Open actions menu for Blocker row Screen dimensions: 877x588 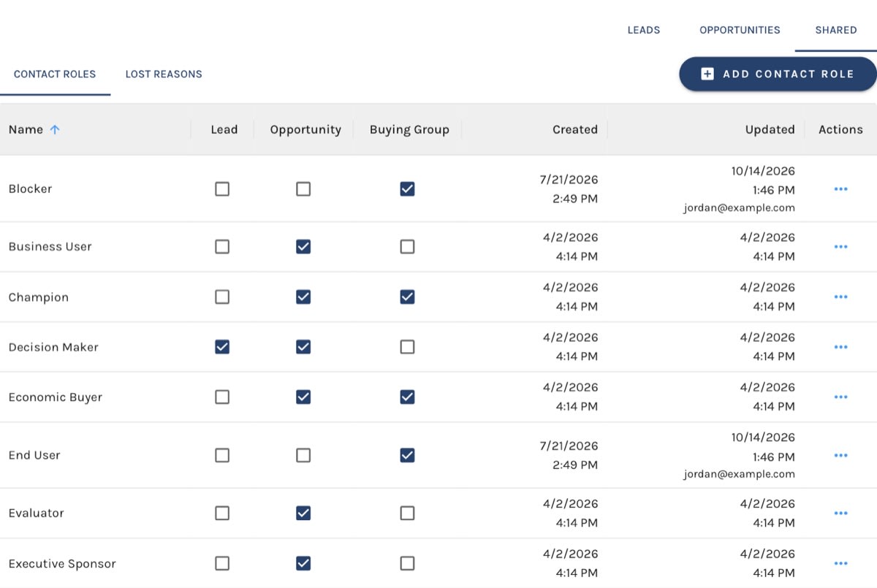(x=840, y=189)
